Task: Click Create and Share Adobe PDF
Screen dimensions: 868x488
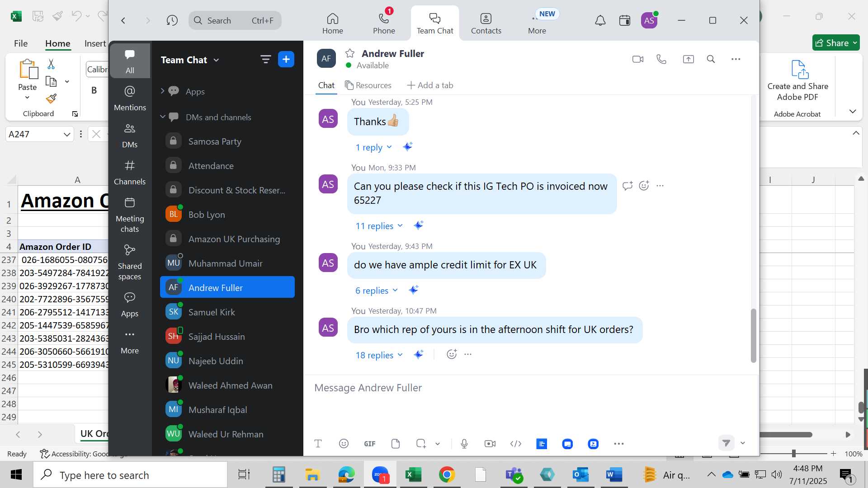Action: 797,81
